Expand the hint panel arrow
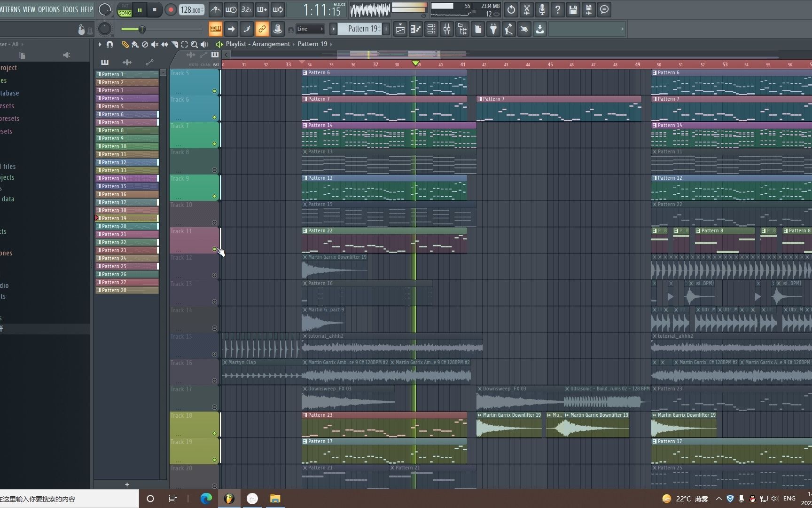Screen dimensions: 812x508 tap(622, 29)
